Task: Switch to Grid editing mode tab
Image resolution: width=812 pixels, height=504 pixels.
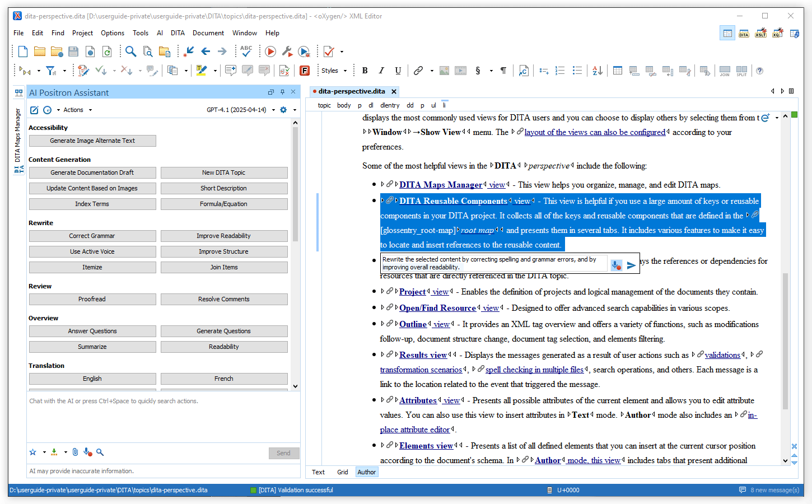Action: point(343,472)
